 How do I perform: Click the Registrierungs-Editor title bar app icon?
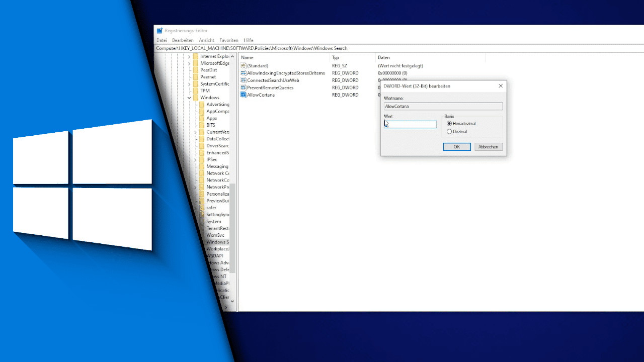point(159,31)
